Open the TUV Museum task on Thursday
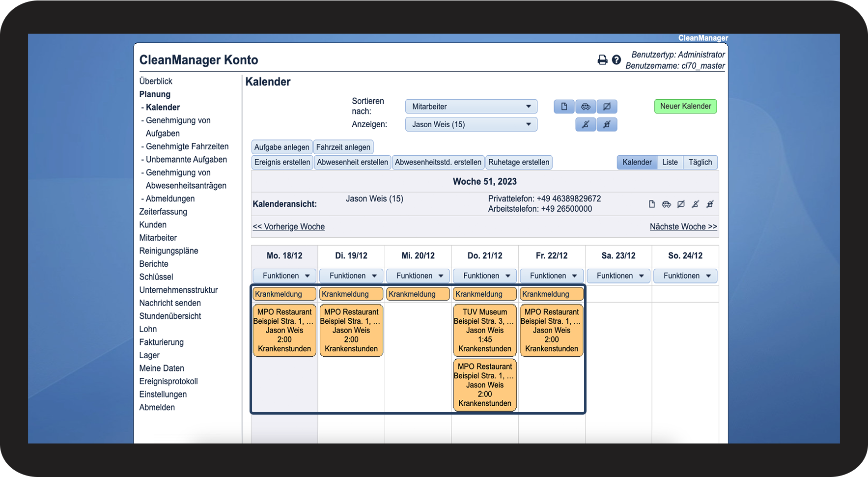Image resolution: width=868 pixels, height=477 pixels. [x=484, y=330]
